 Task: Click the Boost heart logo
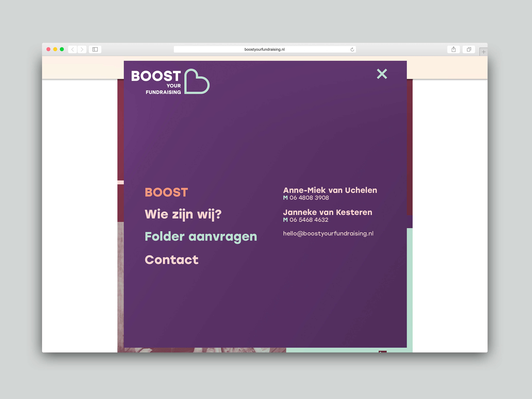(x=196, y=81)
